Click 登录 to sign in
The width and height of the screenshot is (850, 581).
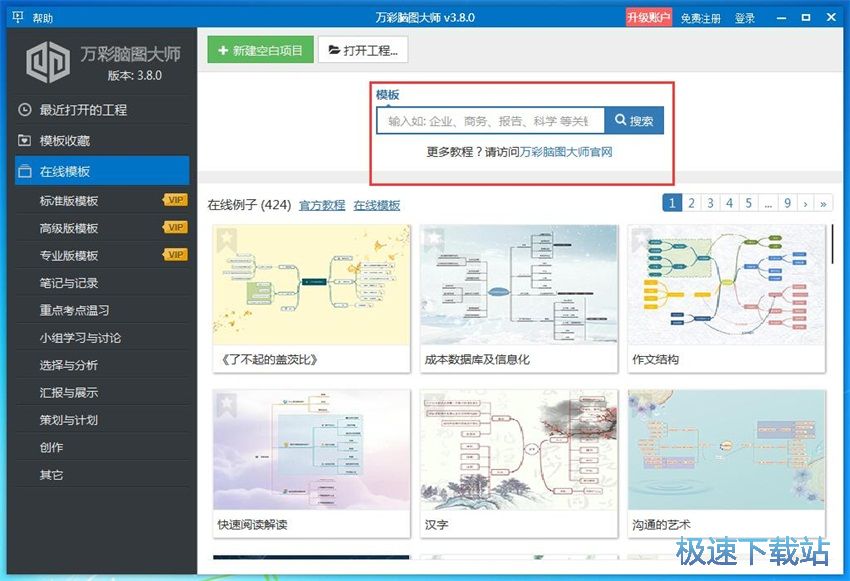click(745, 18)
